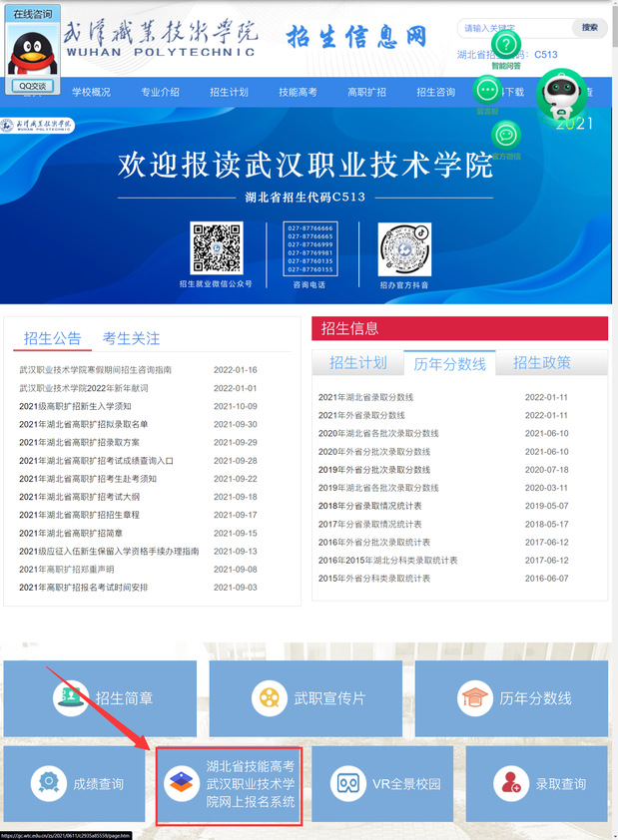The height and width of the screenshot is (840, 618).
Task: Click the 2022-01-16 date in notices list
Action: (236, 370)
